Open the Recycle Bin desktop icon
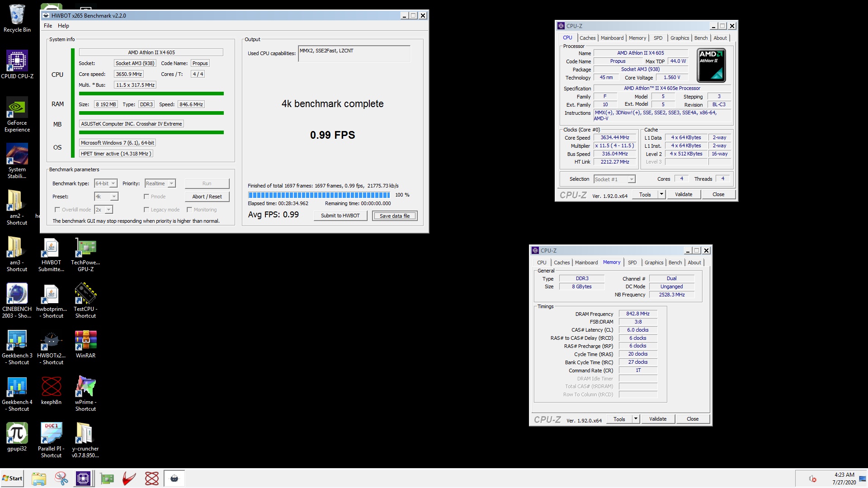The height and width of the screenshot is (488, 868). coord(17,18)
